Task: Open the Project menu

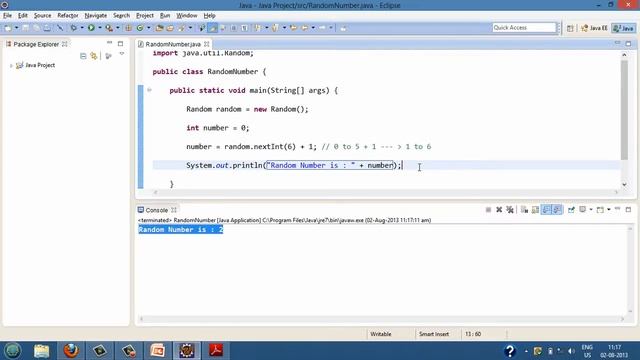Action: point(145,16)
